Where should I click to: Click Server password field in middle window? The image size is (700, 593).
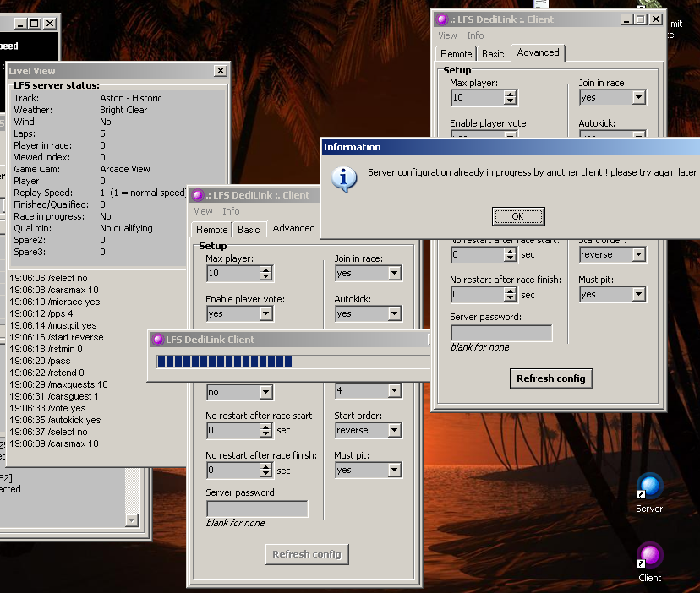click(x=257, y=509)
